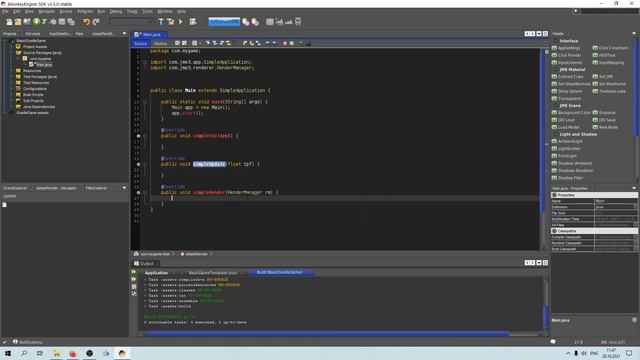
Task: Expand the Project Assets tree node
Action: pos(11,47)
